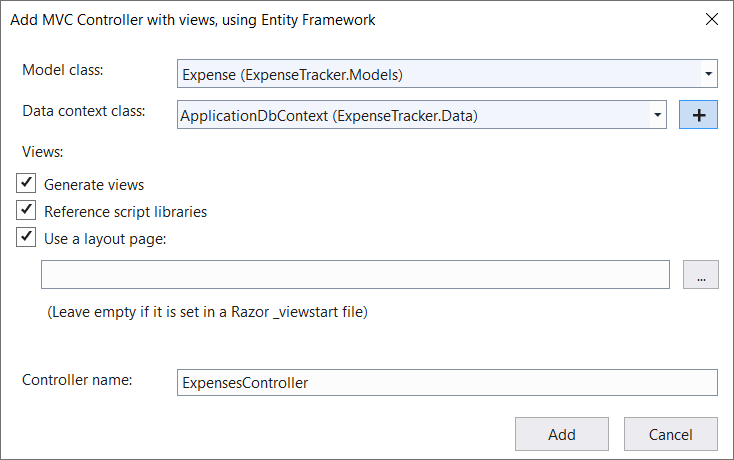Image resolution: width=734 pixels, height=460 pixels.
Task: Uncheck the Generate views checkbox
Action: pyautogui.click(x=27, y=184)
